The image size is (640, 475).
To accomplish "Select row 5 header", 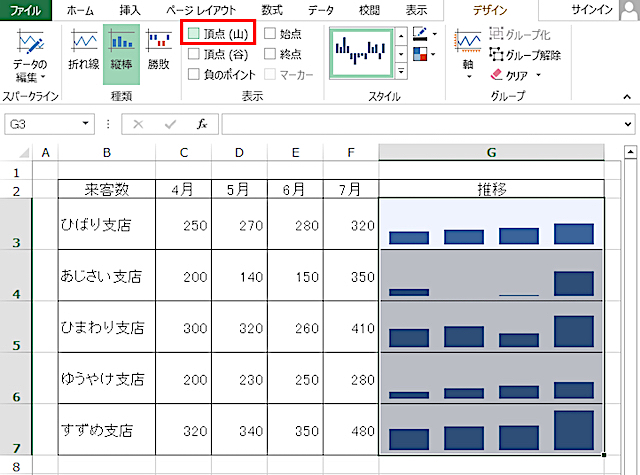I will (x=16, y=327).
